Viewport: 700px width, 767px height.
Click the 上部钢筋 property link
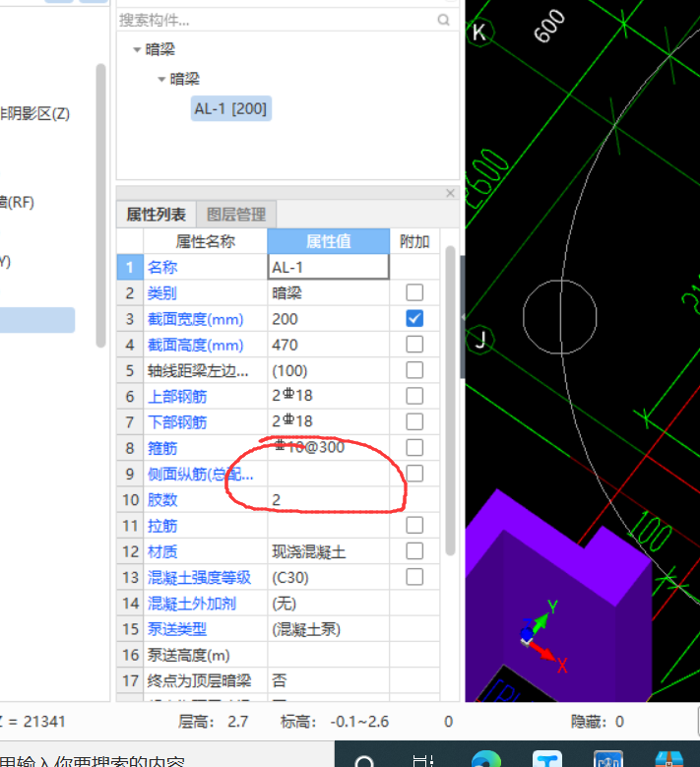177,396
